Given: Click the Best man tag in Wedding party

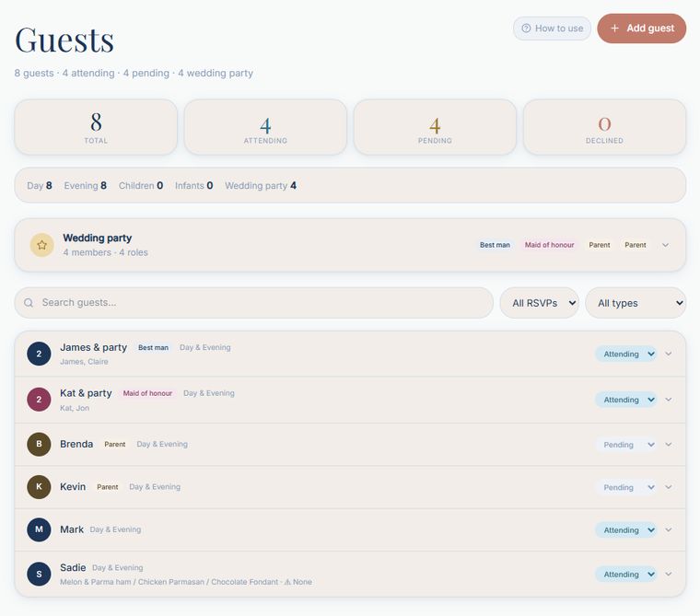Looking at the screenshot, I should [x=495, y=245].
